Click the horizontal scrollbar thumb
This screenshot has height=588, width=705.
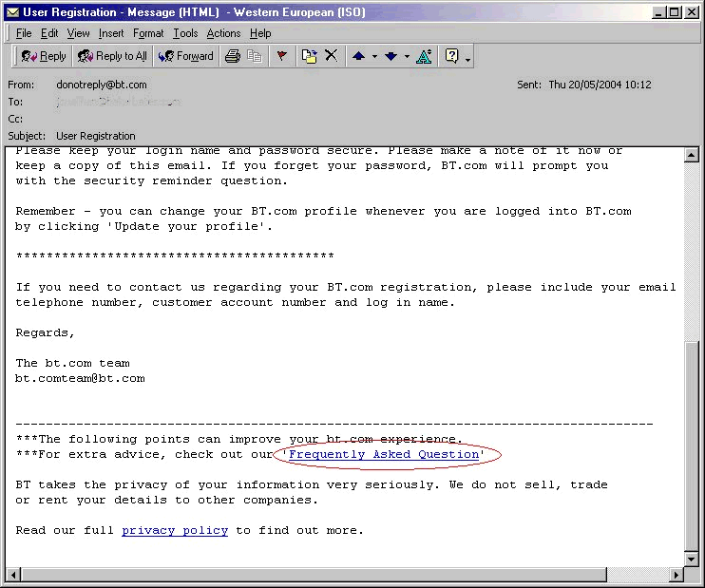tap(314, 575)
